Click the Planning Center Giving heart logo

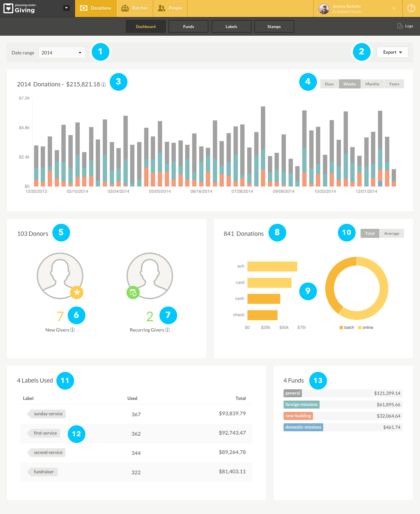8,8
